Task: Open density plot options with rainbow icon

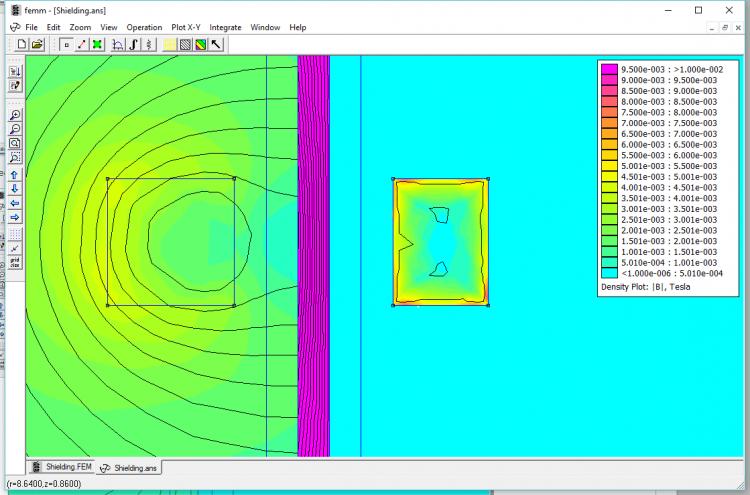Action: (x=200, y=44)
